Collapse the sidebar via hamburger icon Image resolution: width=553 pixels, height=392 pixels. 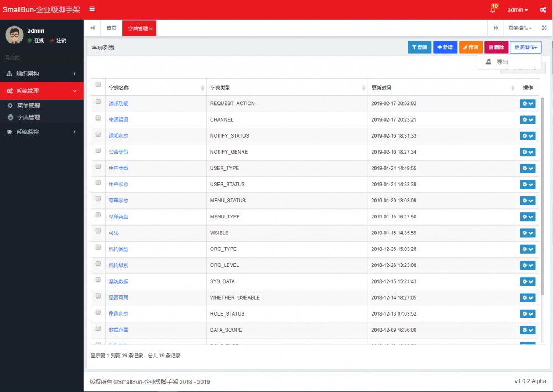[92, 9]
